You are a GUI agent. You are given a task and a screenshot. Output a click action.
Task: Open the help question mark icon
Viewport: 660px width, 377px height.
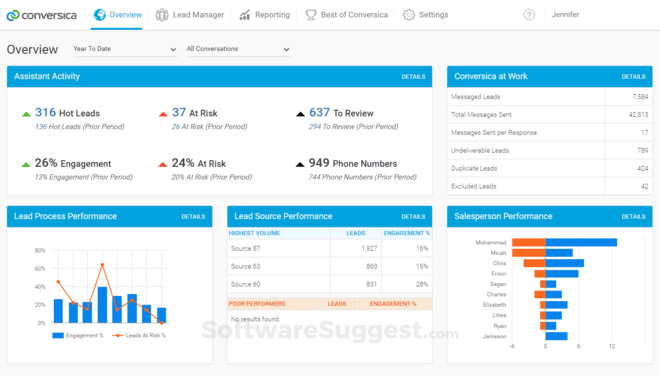pyautogui.click(x=529, y=15)
